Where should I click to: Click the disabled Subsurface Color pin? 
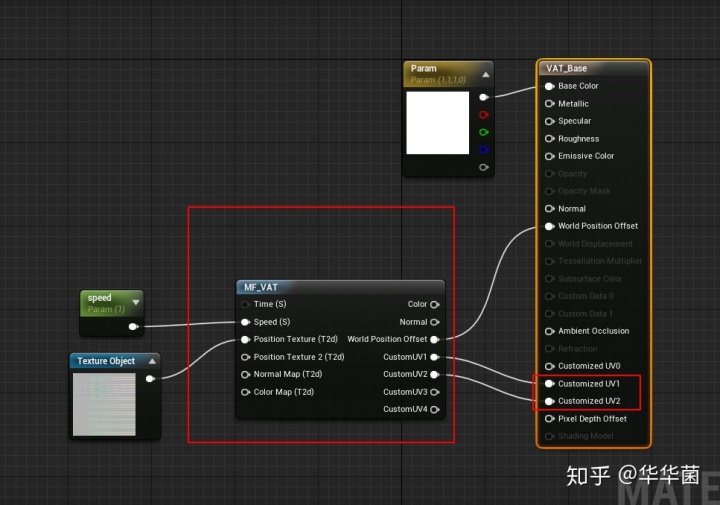click(549, 279)
